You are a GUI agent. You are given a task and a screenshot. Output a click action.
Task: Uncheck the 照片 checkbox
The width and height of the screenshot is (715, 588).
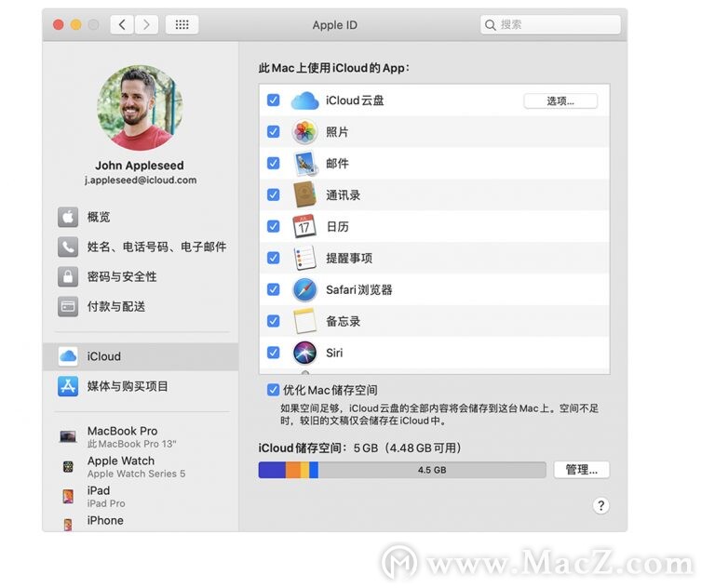(273, 132)
